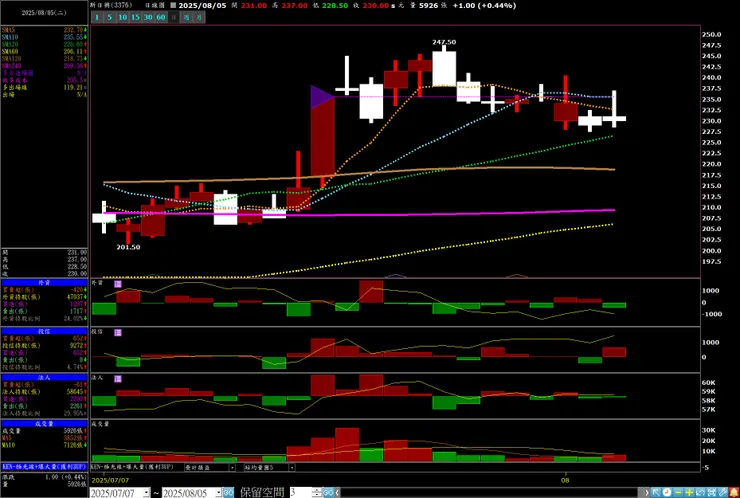Image resolution: width=740 pixels, height=498 pixels.
Task: Click the +1.00 (+0.44%) change value in header
Action: (484, 5)
